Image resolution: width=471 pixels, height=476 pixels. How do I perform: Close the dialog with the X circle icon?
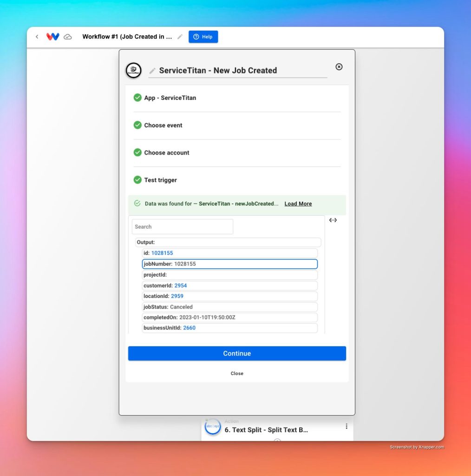coord(339,67)
